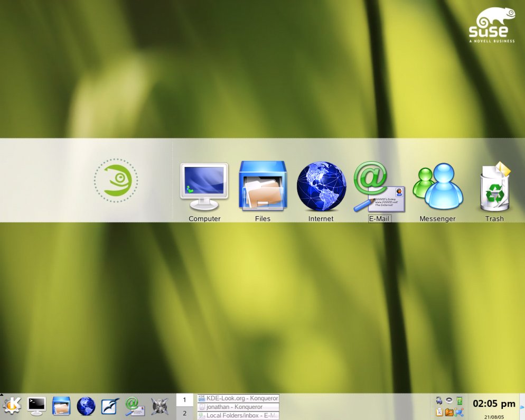Click the 21/08/05 date display
Image resolution: width=525 pixels, height=420 pixels.
[494, 417]
